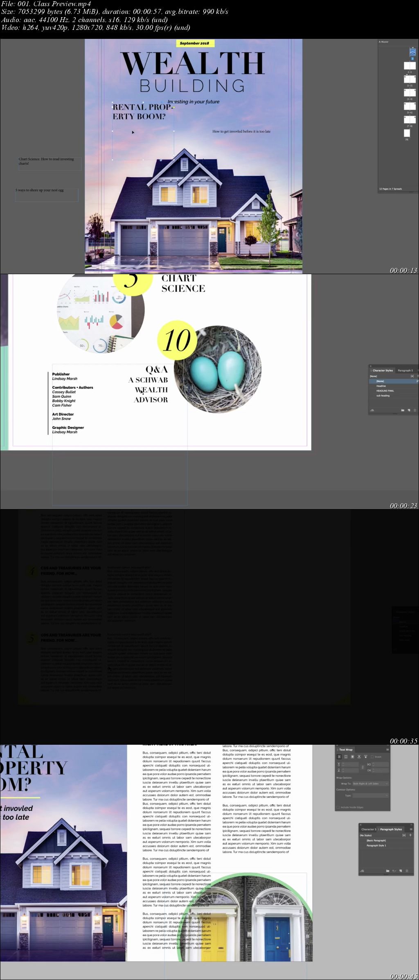Click the folder style group icon in Paragraph Styles
This screenshot has height=980, width=419.
click(x=387, y=871)
